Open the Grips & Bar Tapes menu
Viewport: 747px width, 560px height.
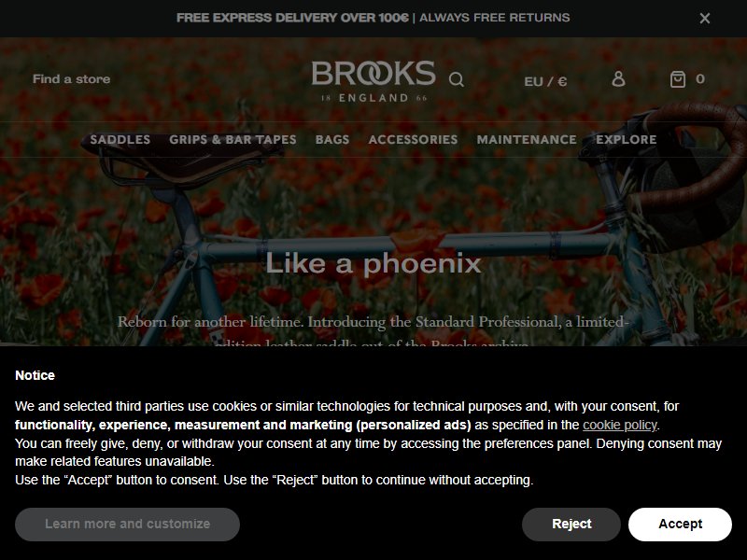pyautogui.click(x=233, y=139)
